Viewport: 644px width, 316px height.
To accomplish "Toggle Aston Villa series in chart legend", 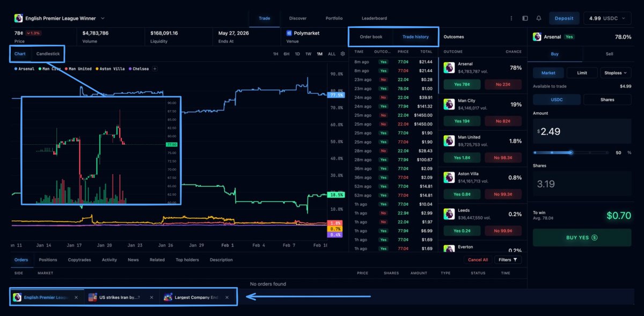I will 109,69.
